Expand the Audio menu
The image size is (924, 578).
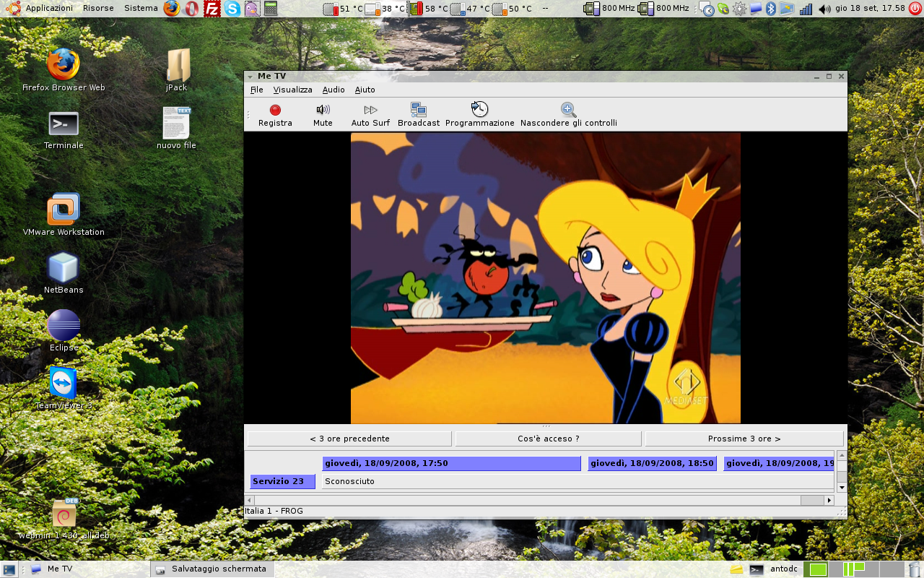click(x=334, y=90)
